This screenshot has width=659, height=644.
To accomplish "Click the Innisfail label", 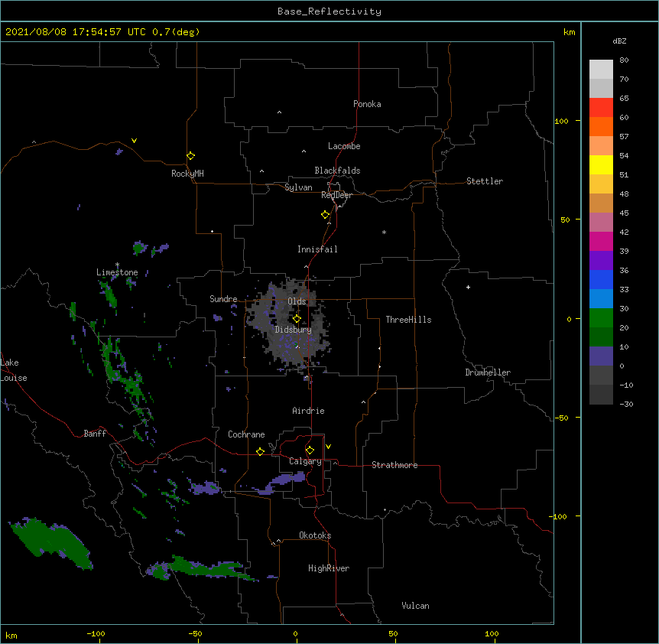I will coord(317,249).
